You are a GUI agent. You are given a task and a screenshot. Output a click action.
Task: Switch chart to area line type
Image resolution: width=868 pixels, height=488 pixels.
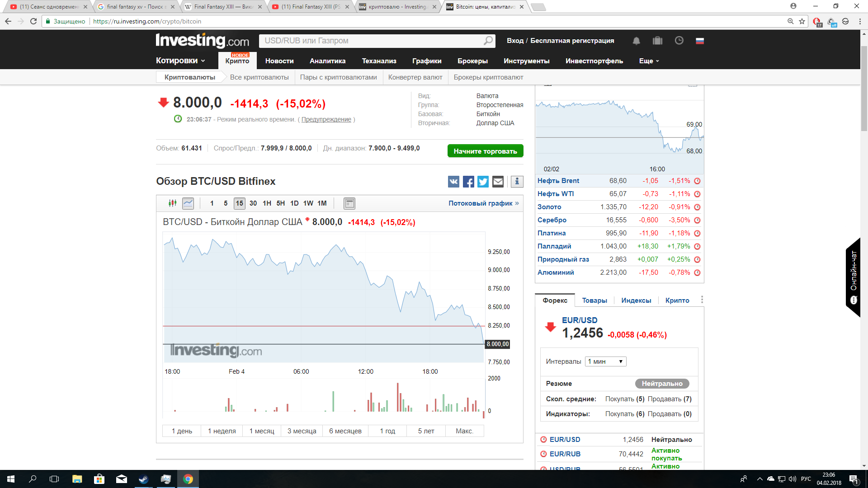point(188,203)
